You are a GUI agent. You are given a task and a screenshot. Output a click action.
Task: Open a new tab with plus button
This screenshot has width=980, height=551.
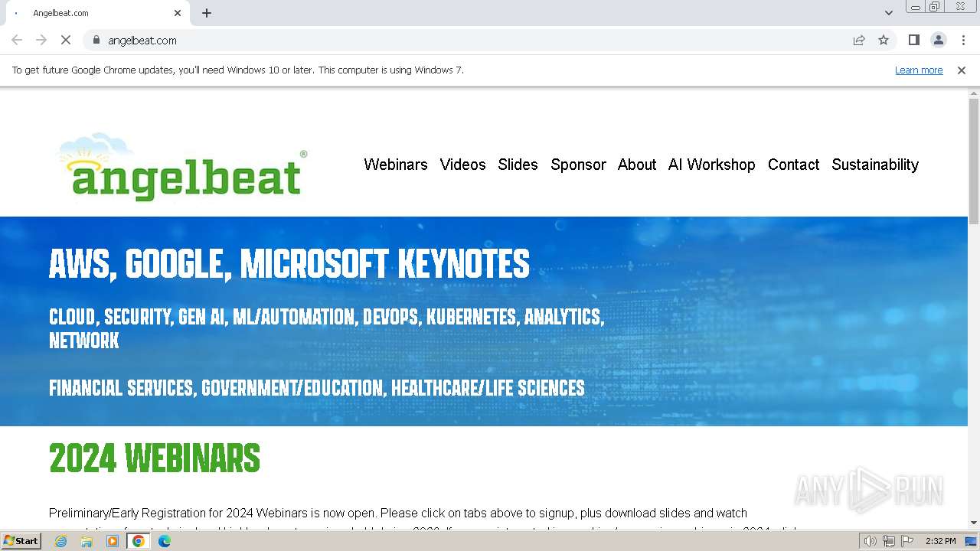(207, 13)
